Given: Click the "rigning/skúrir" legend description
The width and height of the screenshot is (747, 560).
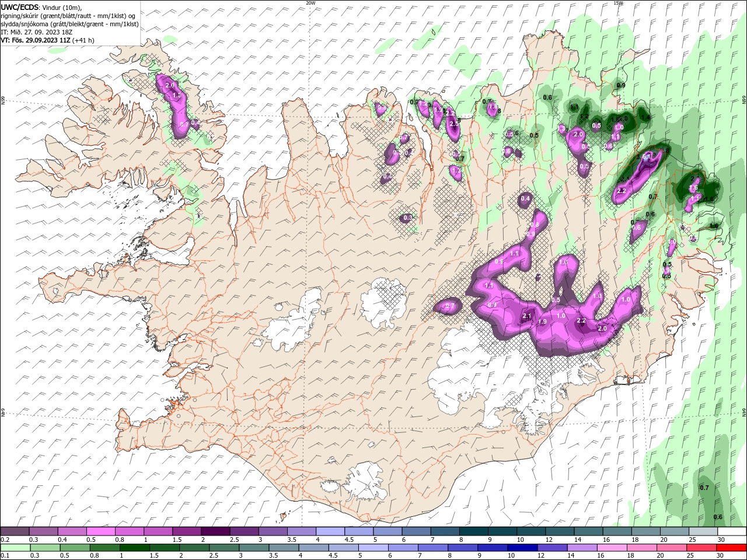Looking at the screenshot, I should pos(20,16).
